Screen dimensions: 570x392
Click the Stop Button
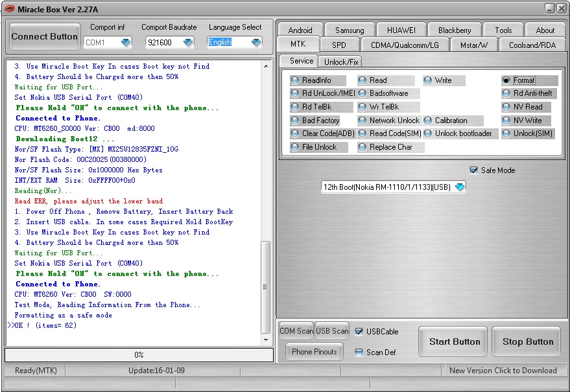pyautogui.click(x=528, y=341)
